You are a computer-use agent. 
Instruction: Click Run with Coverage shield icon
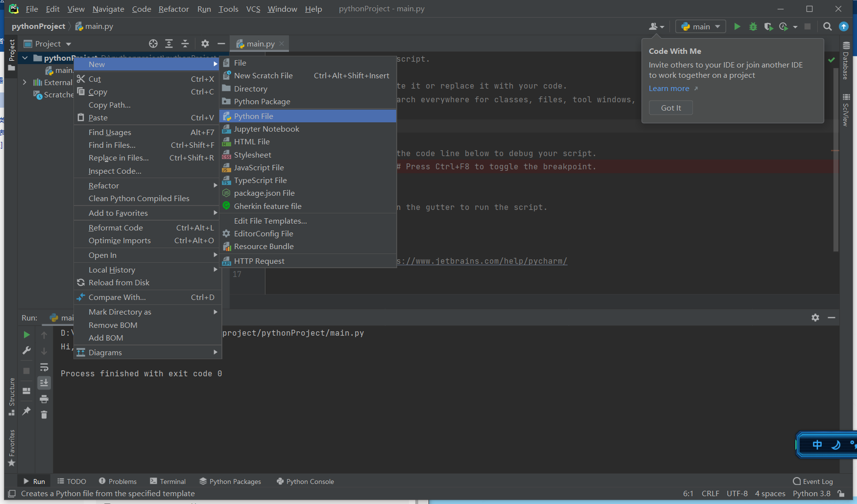click(x=768, y=26)
